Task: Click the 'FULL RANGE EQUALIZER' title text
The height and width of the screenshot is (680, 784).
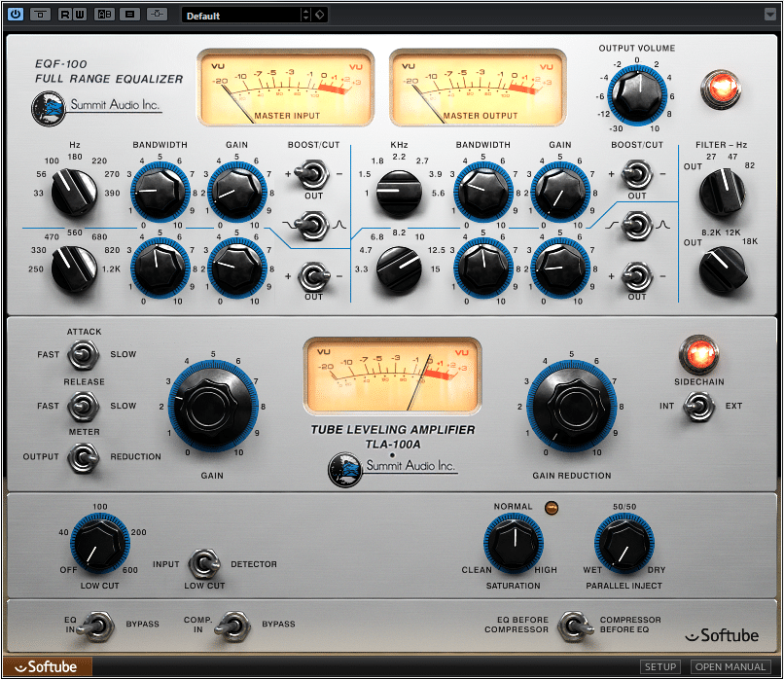Action: tap(109, 79)
